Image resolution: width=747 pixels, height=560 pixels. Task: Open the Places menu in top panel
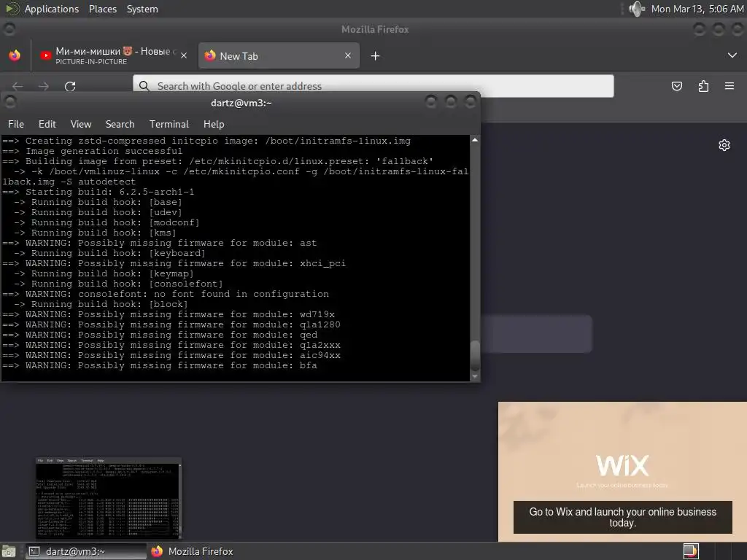(x=103, y=9)
